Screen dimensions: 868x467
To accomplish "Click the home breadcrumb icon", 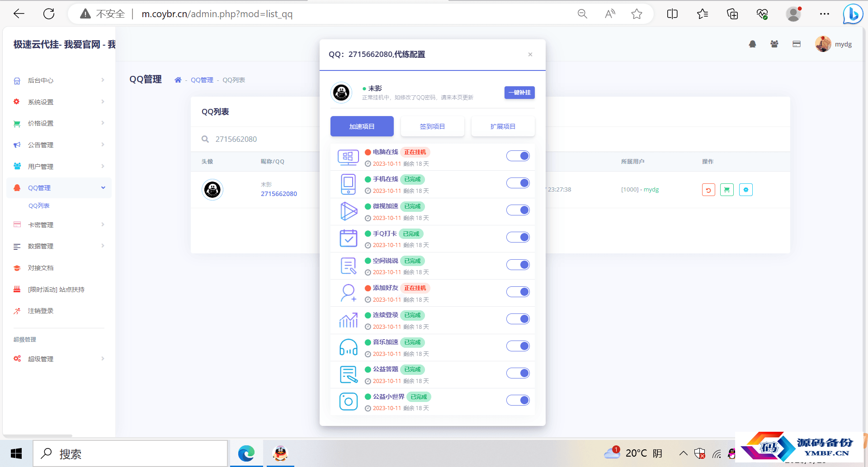I will [178, 80].
